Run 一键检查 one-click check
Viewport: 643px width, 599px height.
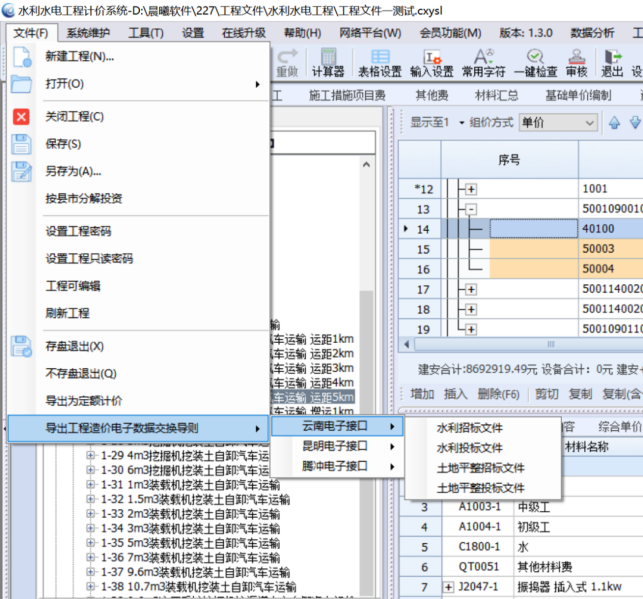535,62
